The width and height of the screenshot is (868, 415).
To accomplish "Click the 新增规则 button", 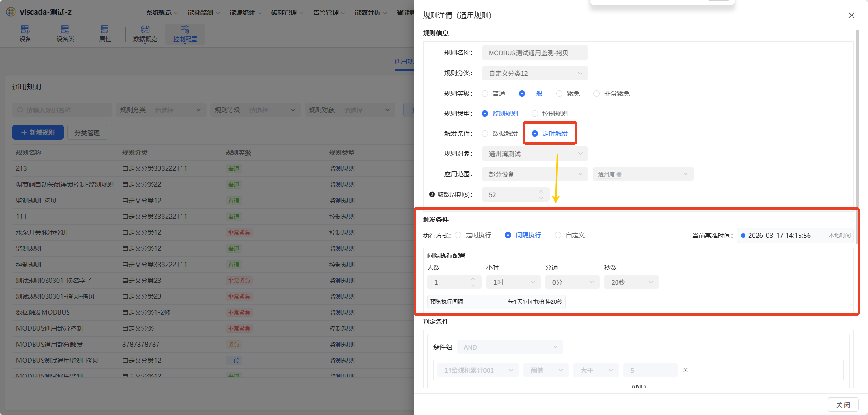I will pos(38,133).
